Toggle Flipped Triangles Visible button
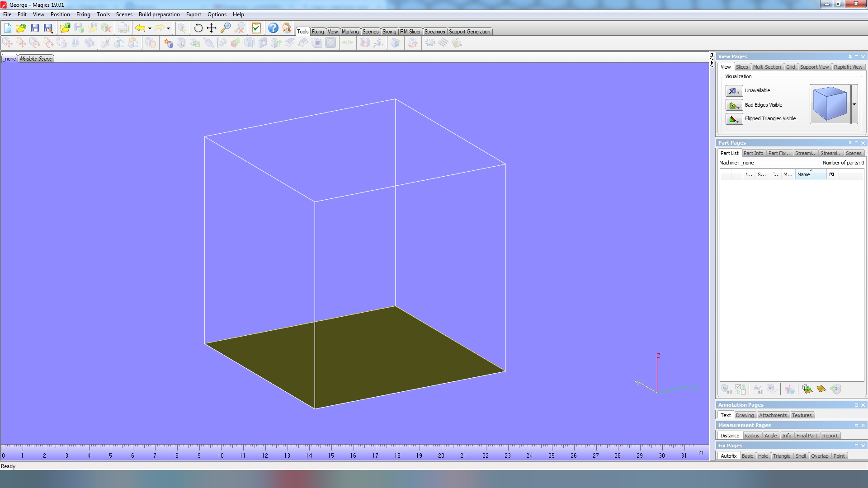Screen dimensions: 868x488 (x=733, y=119)
